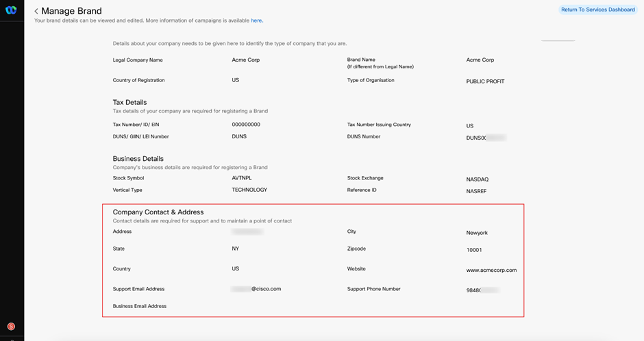Select US value for Country of Registration
This screenshot has width=644, height=341.
click(x=236, y=80)
